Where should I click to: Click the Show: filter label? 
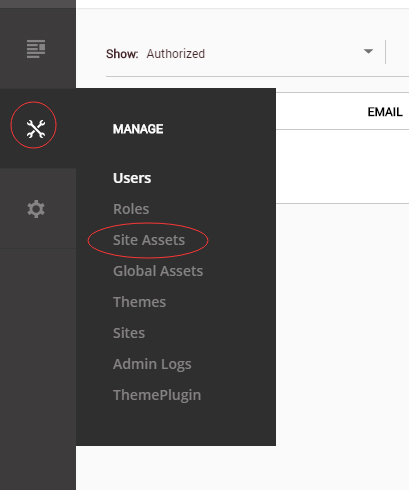point(122,54)
